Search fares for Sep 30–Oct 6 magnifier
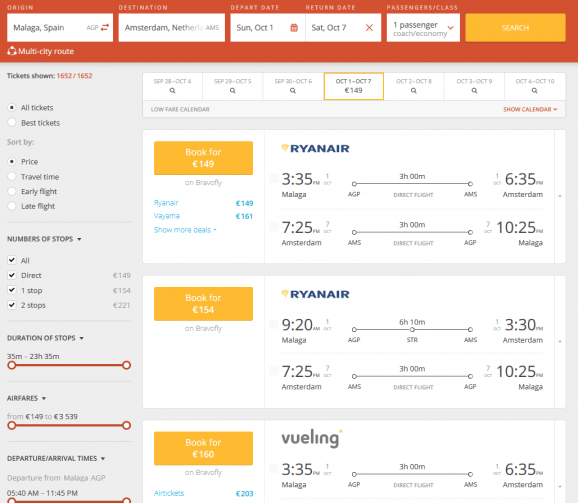 pos(293,91)
